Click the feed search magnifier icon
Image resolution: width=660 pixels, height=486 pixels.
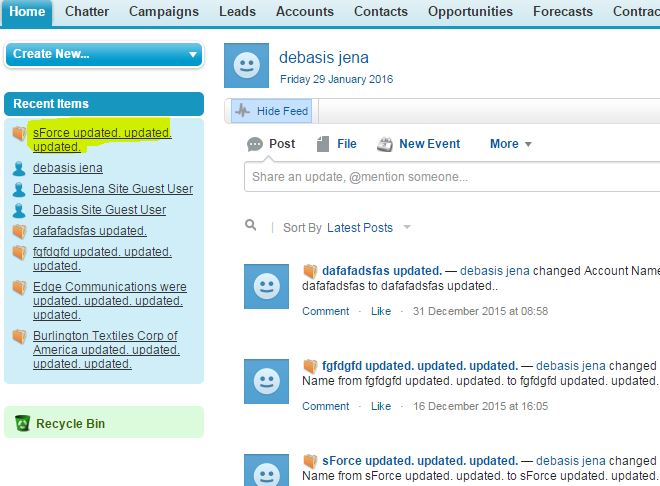pyautogui.click(x=251, y=225)
